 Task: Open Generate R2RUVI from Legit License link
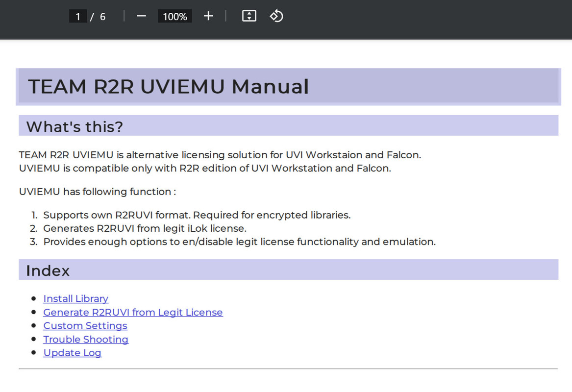point(133,313)
